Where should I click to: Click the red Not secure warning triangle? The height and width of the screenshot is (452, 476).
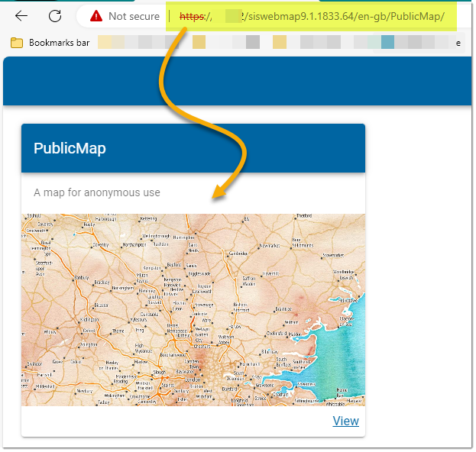96,16
